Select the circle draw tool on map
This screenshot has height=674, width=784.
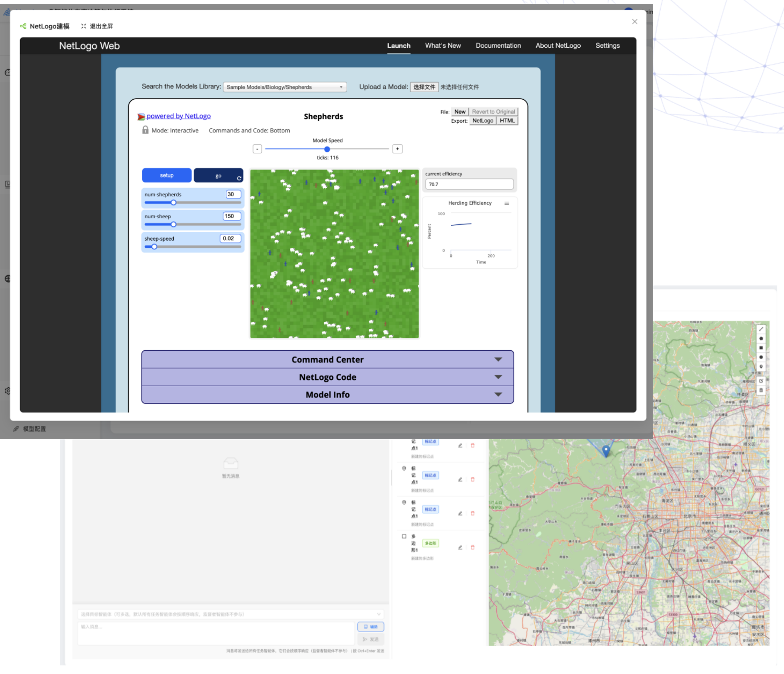click(761, 357)
